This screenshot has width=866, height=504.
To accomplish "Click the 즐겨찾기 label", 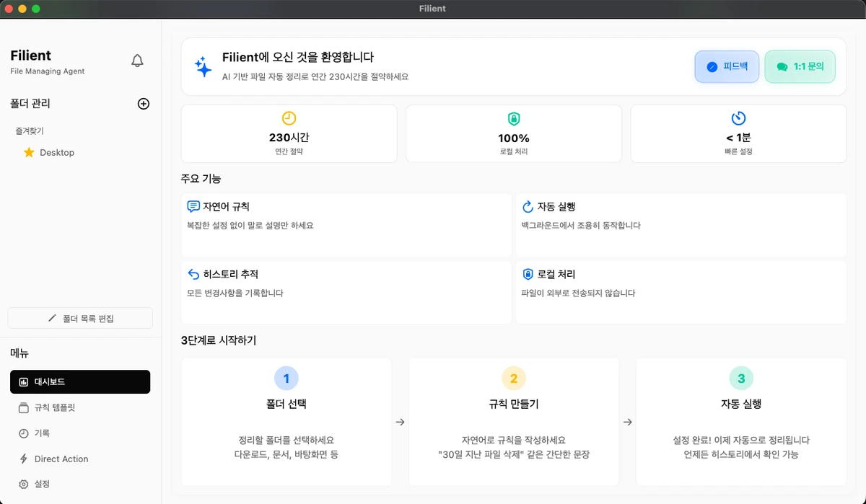I will 30,131.
